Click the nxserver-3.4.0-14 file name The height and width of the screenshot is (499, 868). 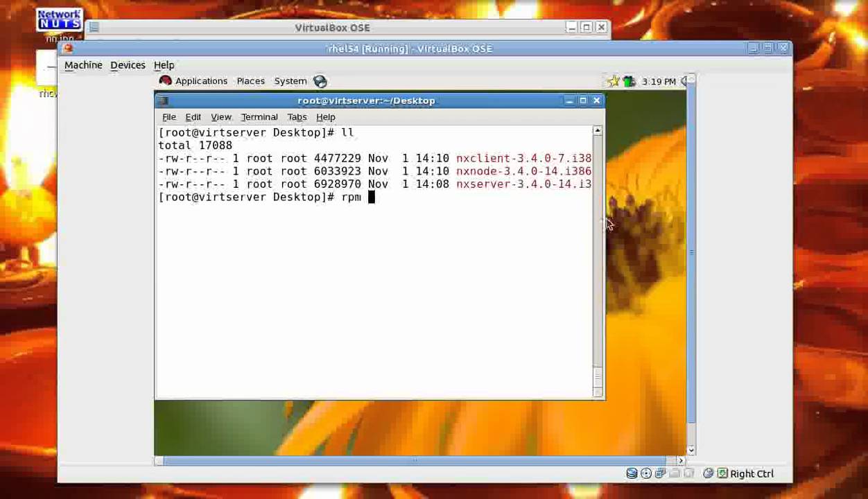click(523, 184)
